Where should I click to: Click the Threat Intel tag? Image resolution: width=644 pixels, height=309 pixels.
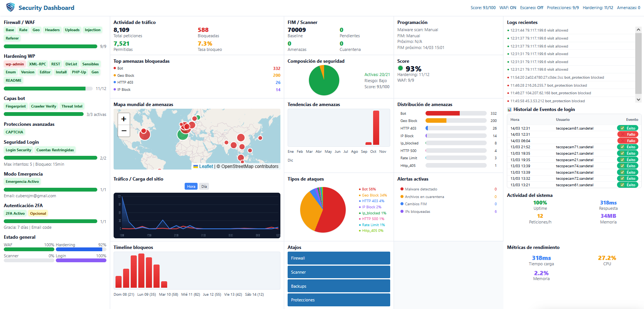72,106
